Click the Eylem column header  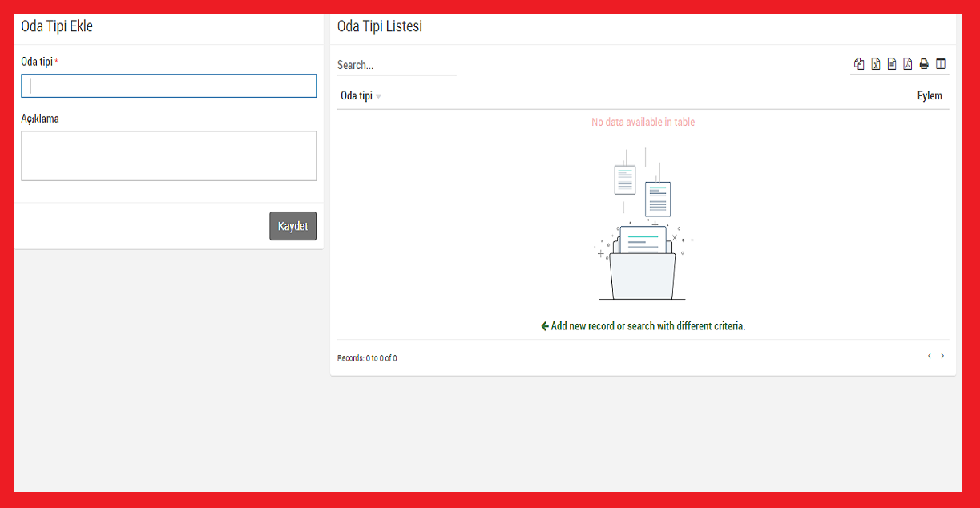(x=930, y=96)
